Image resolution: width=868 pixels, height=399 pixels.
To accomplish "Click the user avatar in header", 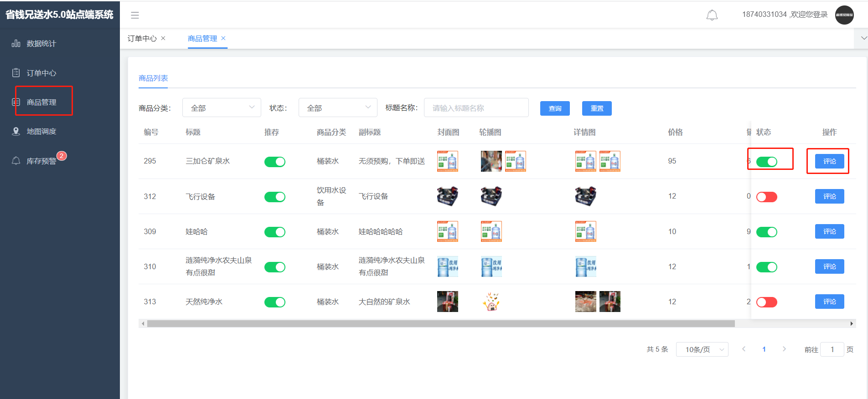I will [844, 15].
